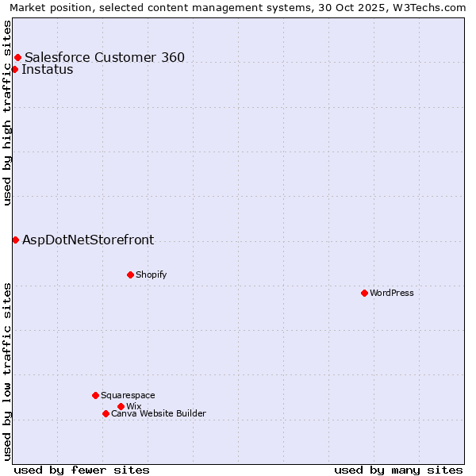The image size is (476, 476).
Task: Click the Instatus red diamond marker
Action: (x=14, y=69)
